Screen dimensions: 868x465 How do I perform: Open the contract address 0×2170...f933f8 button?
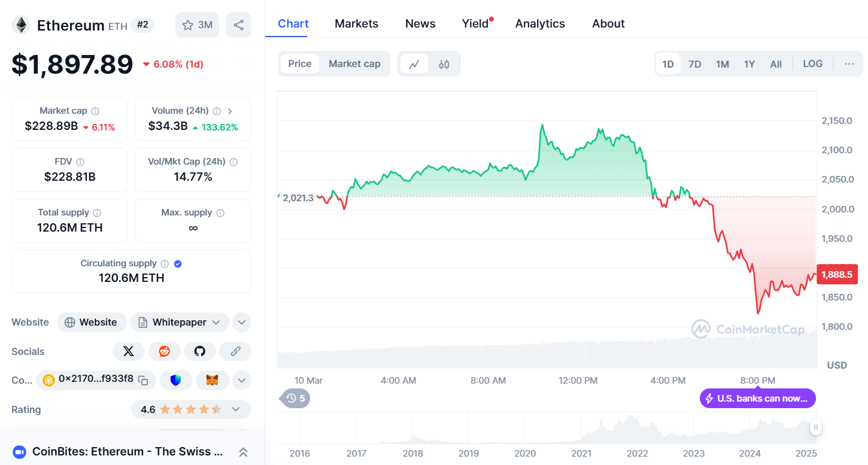point(96,380)
